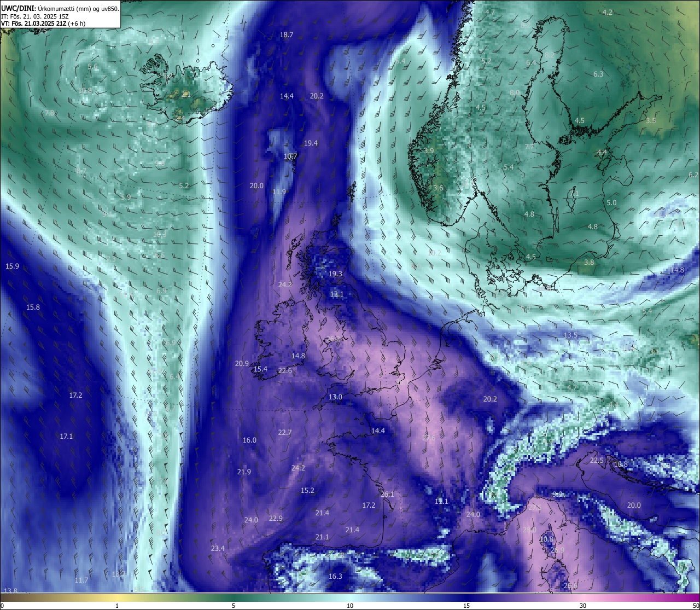
Task: Click the 27.6 value over France
Action: (429, 438)
